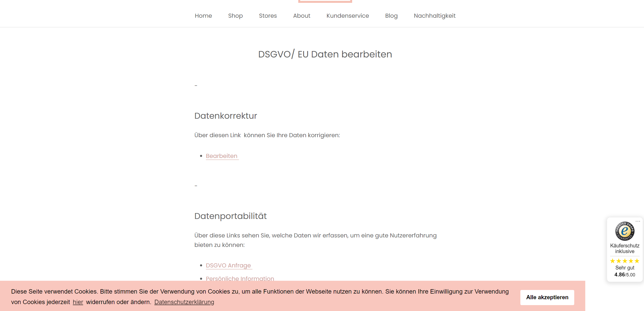Open the Nachhaltigkeit navigation item
This screenshot has height=311, width=644.
[434, 16]
